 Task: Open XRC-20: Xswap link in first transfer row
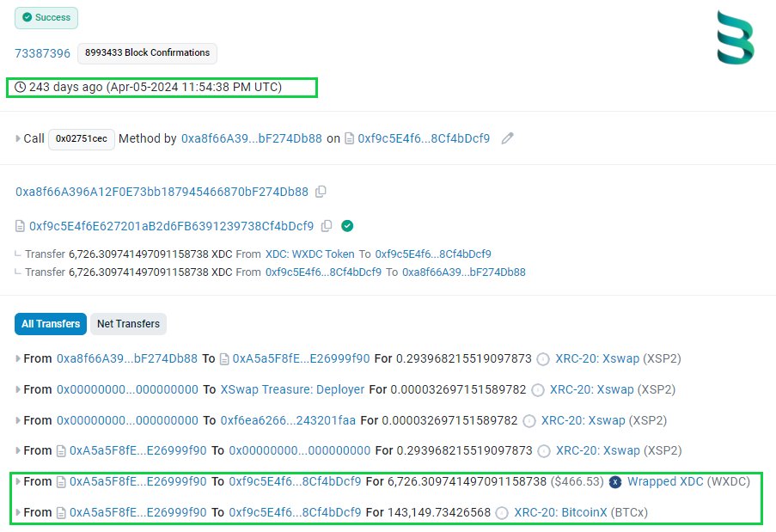click(597, 358)
